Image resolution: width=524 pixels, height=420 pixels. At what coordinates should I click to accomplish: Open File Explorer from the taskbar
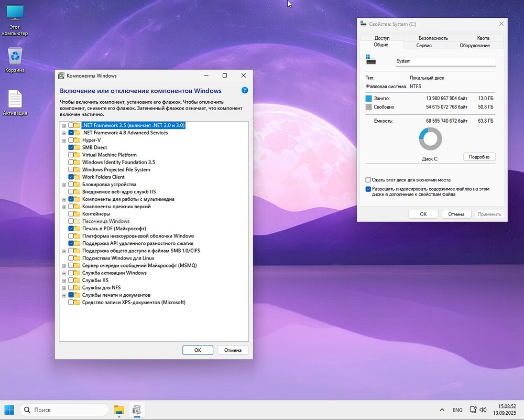point(119,410)
